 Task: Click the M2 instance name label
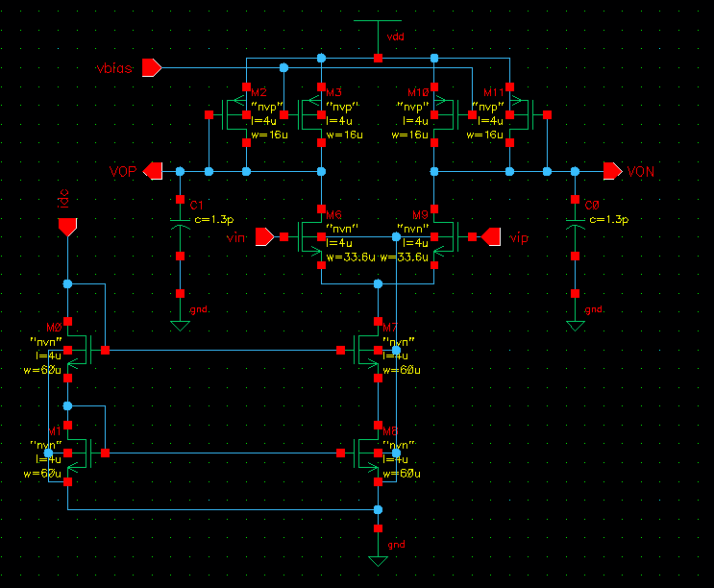[x=259, y=92]
